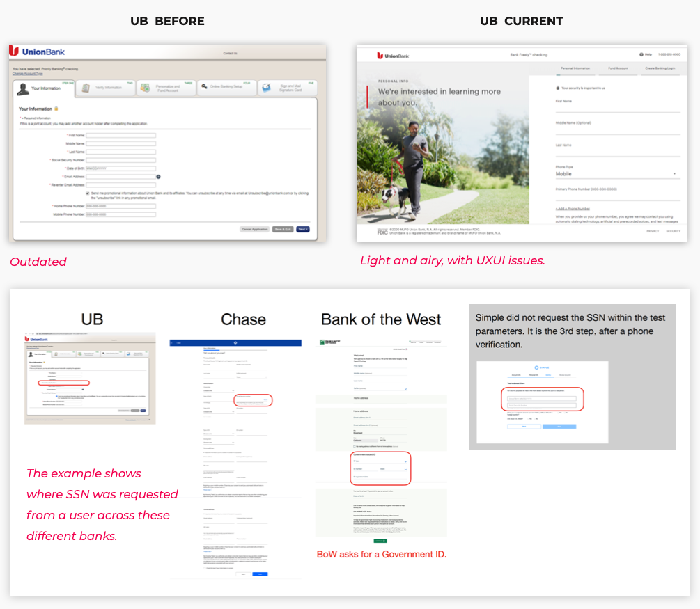This screenshot has width=700, height=609.
Task: Click the lock icon beside Your security message
Action: (x=558, y=88)
